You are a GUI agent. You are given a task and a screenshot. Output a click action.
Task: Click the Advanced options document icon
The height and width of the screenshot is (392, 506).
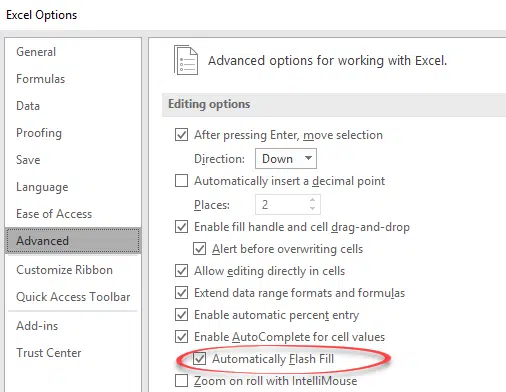[186, 60]
